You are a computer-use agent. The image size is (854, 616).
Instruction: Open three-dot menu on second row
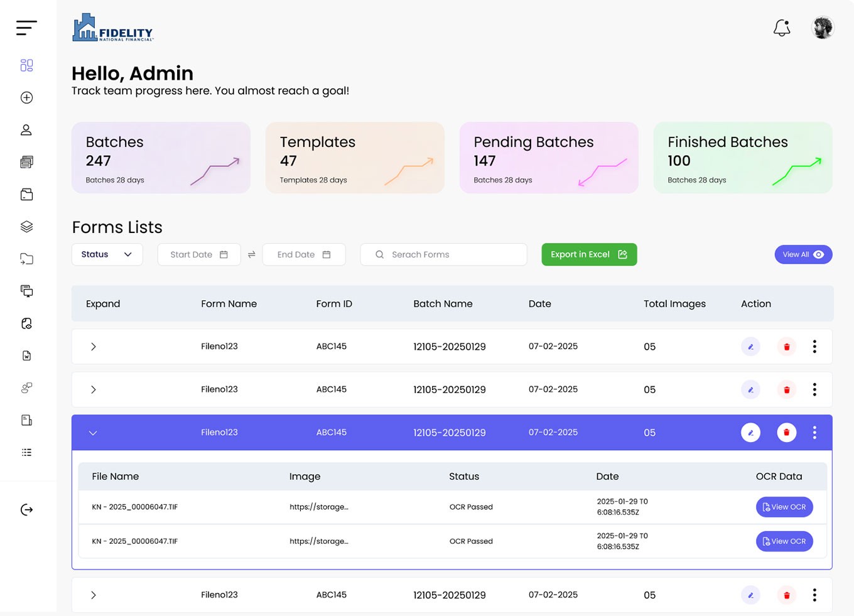click(814, 390)
